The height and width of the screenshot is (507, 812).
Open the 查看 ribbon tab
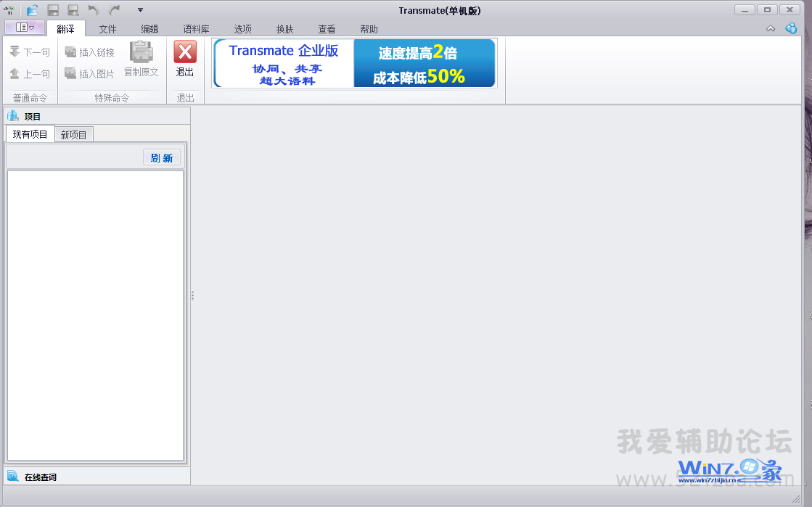(327, 29)
